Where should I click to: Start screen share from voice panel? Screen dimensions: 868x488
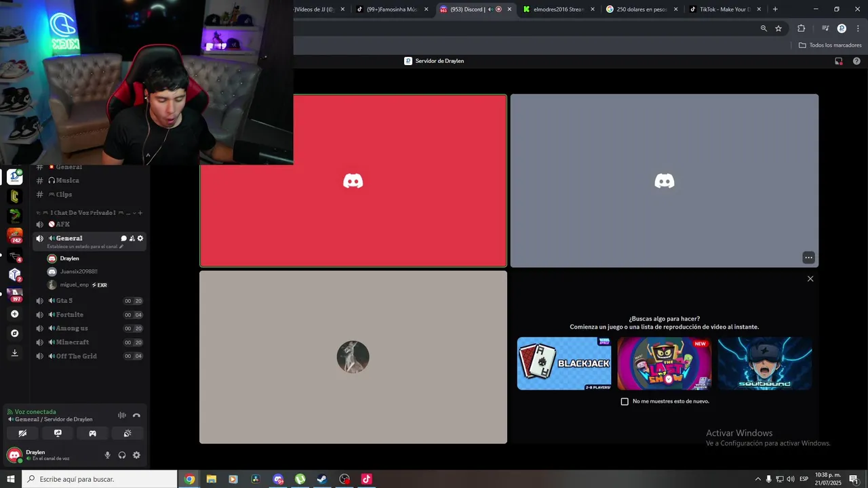point(58,433)
